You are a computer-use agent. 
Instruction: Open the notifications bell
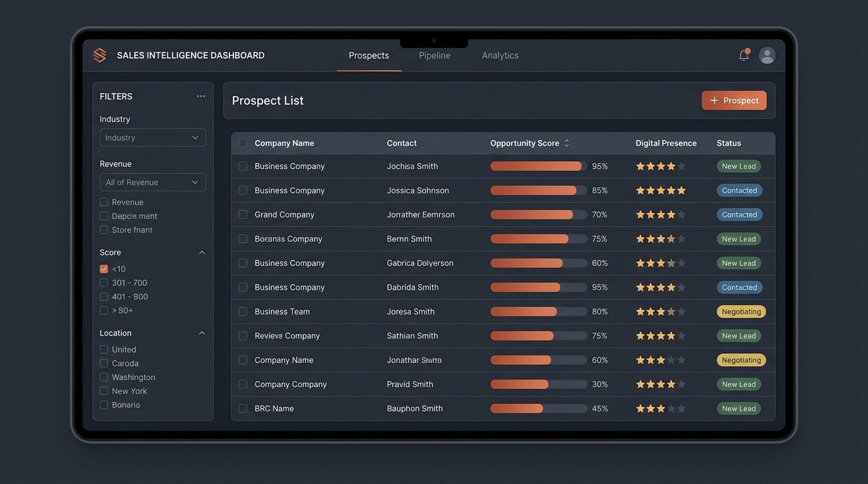click(744, 55)
